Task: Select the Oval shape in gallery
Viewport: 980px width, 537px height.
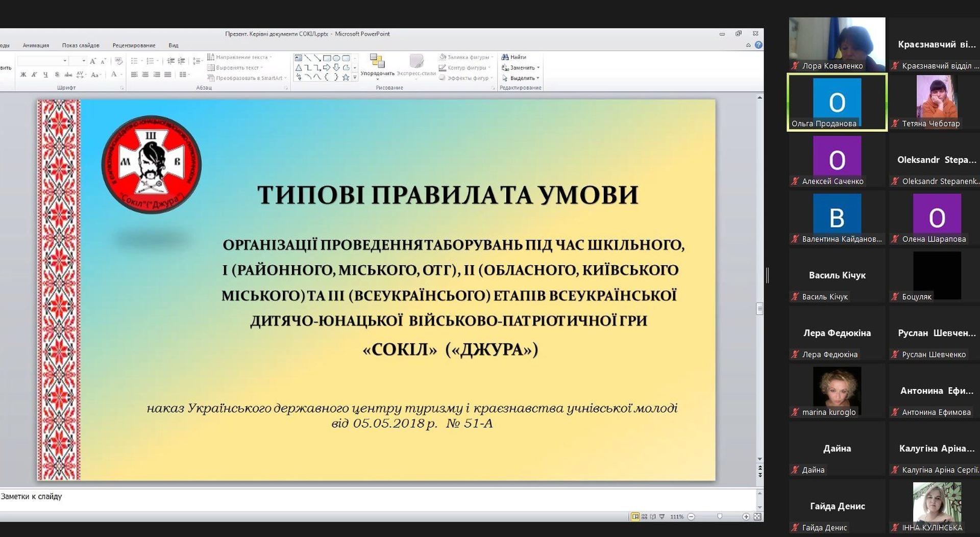Action: [x=336, y=58]
